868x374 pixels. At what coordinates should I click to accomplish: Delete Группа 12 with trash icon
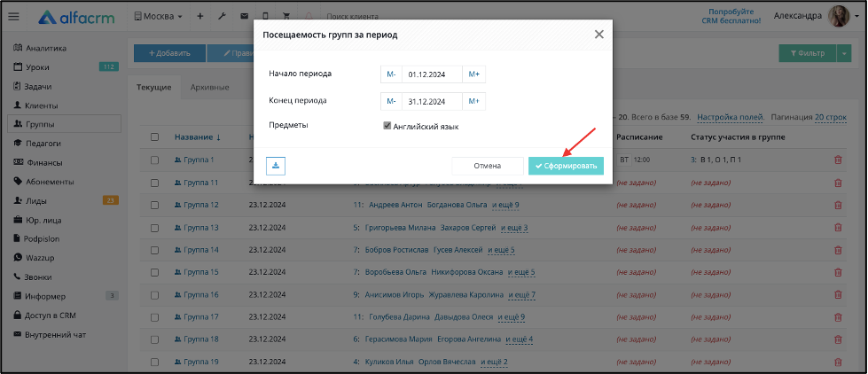[838, 205]
